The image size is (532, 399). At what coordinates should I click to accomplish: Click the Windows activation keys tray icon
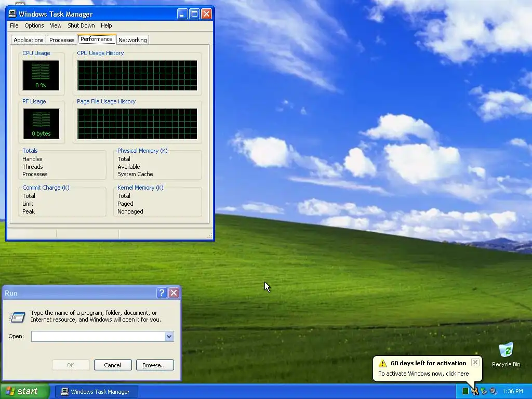[x=475, y=391]
